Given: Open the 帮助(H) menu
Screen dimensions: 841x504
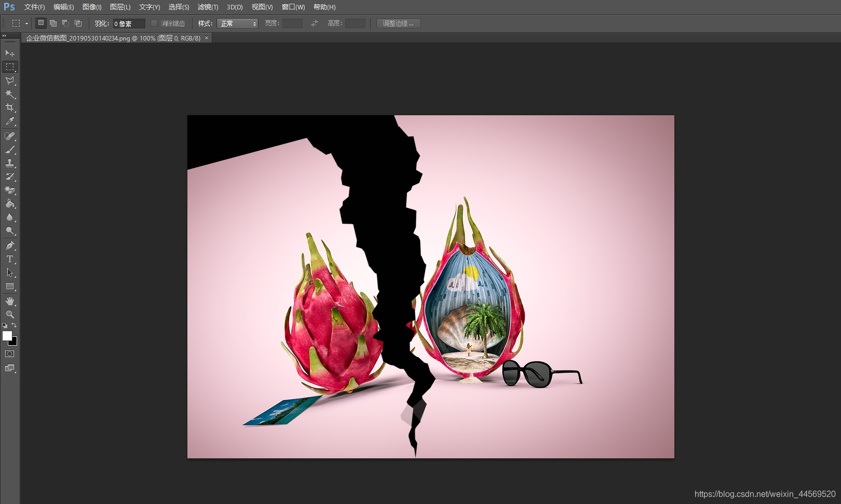Looking at the screenshot, I should pyautogui.click(x=324, y=7).
